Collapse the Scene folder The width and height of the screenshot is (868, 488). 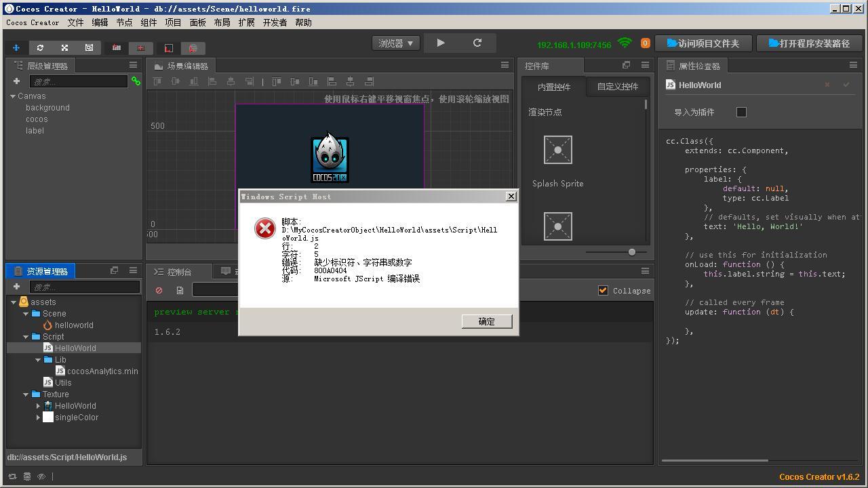click(26, 314)
